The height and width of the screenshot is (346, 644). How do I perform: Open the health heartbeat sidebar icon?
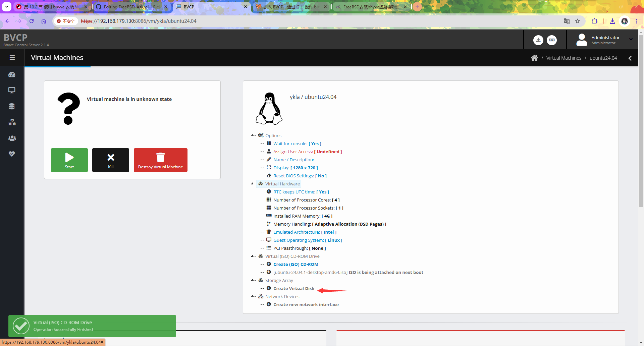pyautogui.click(x=12, y=154)
